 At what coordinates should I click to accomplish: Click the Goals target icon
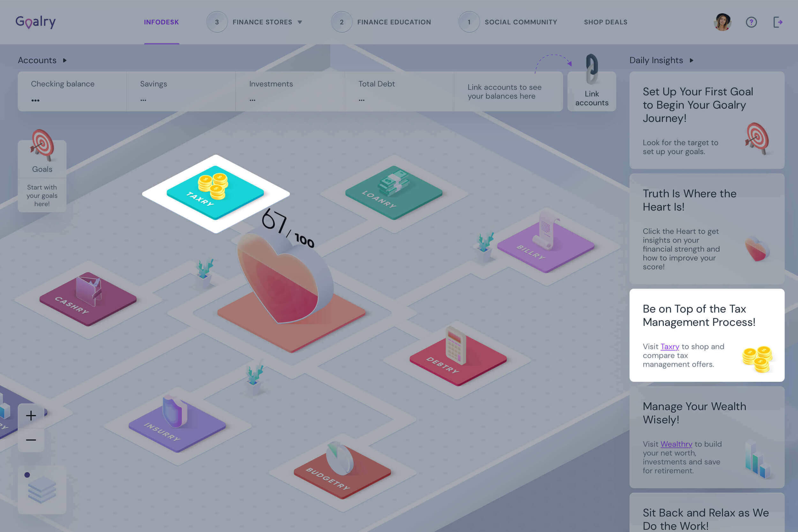[x=42, y=145]
